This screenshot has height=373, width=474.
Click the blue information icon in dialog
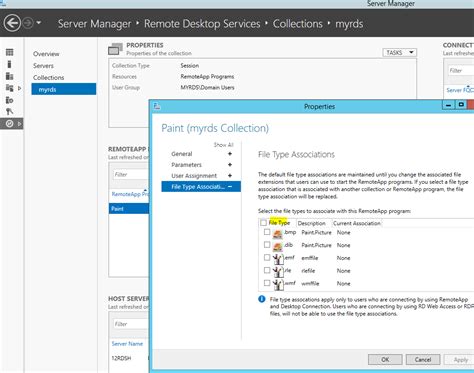pos(262,299)
